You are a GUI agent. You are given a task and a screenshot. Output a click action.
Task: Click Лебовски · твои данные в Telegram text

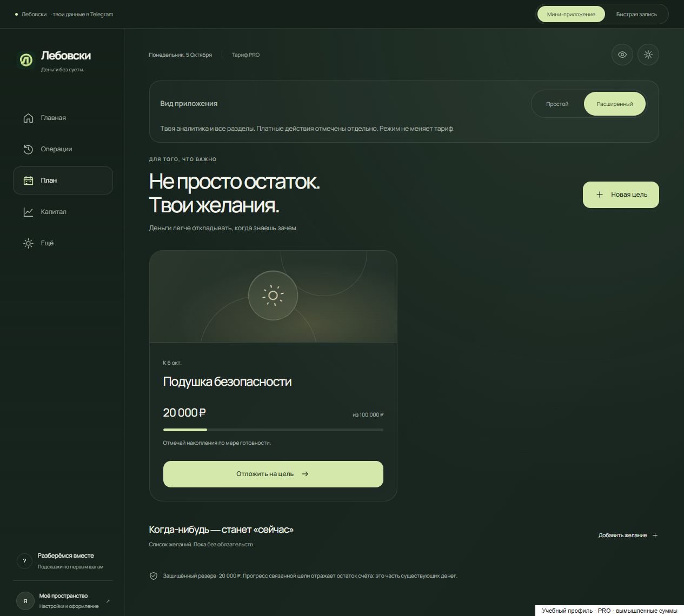point(67,15)
